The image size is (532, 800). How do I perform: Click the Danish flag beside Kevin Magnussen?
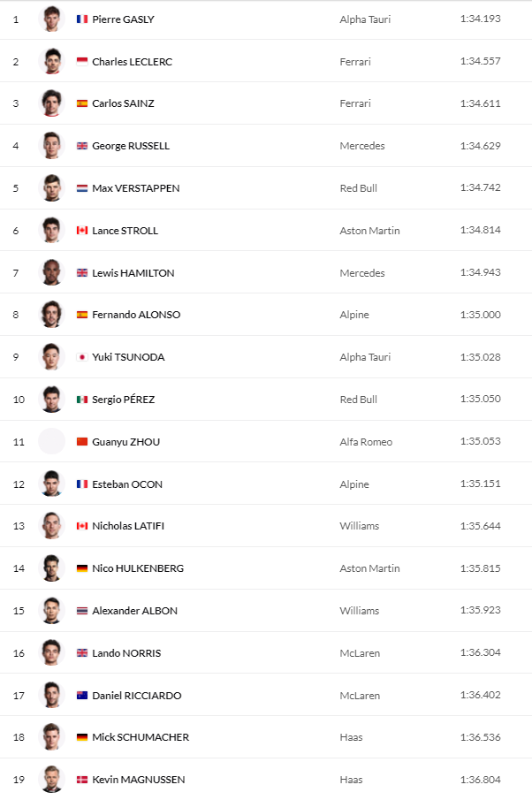(82, 780)
